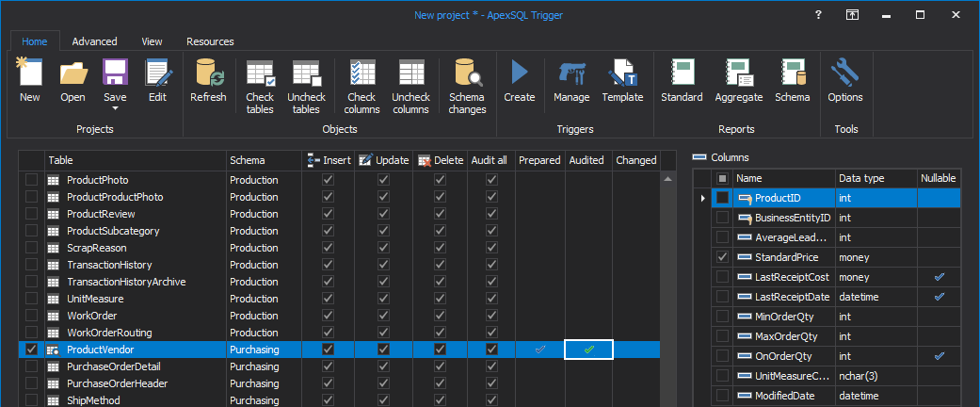The image size is (980, 407).
Task: Switch to the View tab
Action: [x=152, y=41]
